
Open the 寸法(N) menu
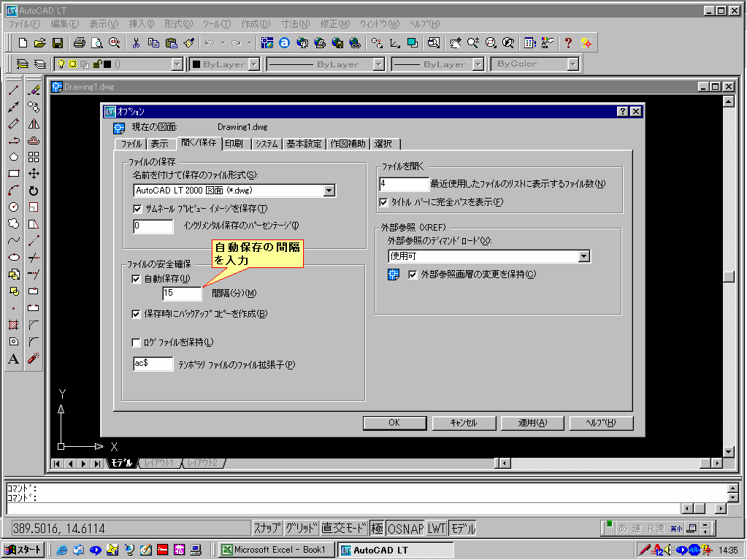pyautogui.click(x=296, y=24)
